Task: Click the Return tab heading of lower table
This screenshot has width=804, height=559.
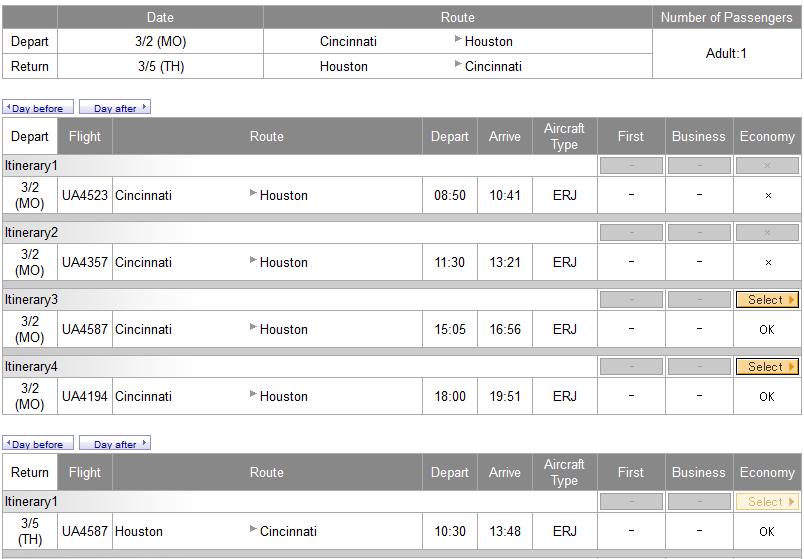Action: click(x=30, y=472)
